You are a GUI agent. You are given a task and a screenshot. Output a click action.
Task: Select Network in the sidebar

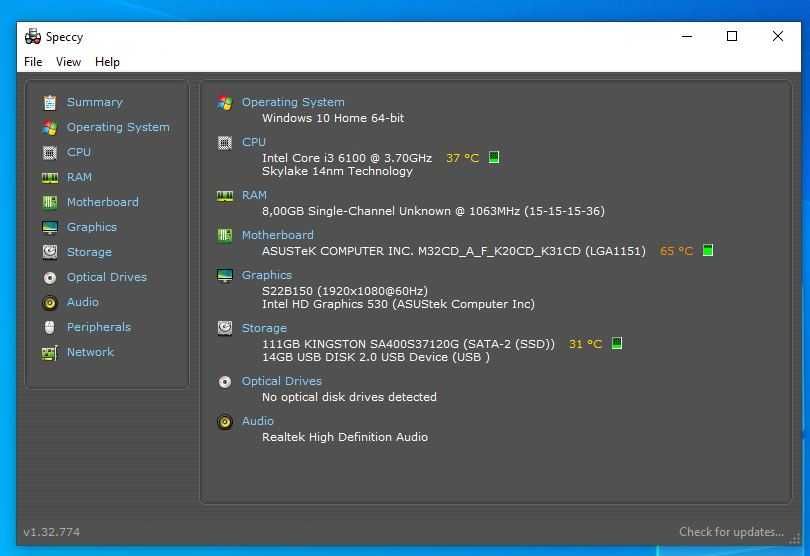[x=90, y=352]
